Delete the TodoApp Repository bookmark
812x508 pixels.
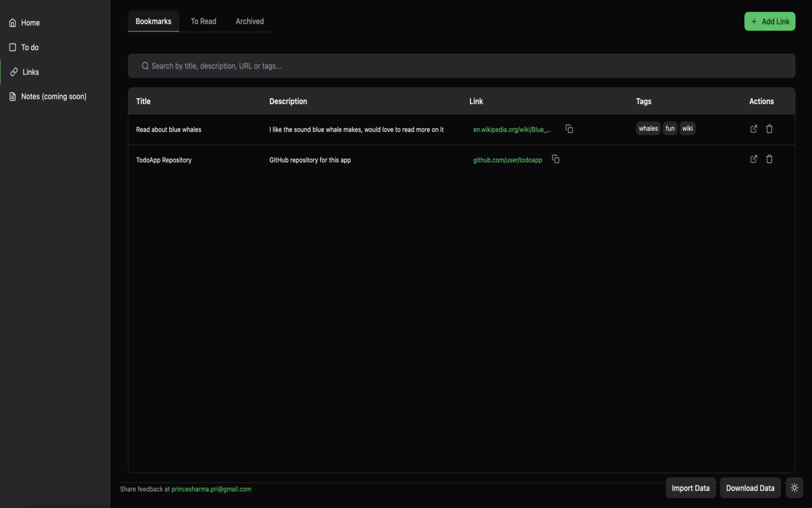click(x=769, y=159)
